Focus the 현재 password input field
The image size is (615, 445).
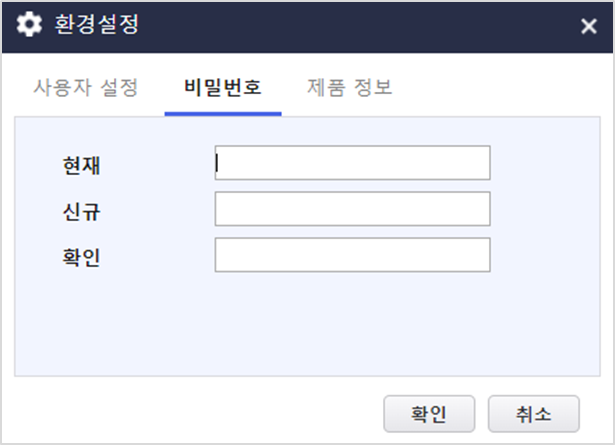pyautogui.click(x=353, y=163)
